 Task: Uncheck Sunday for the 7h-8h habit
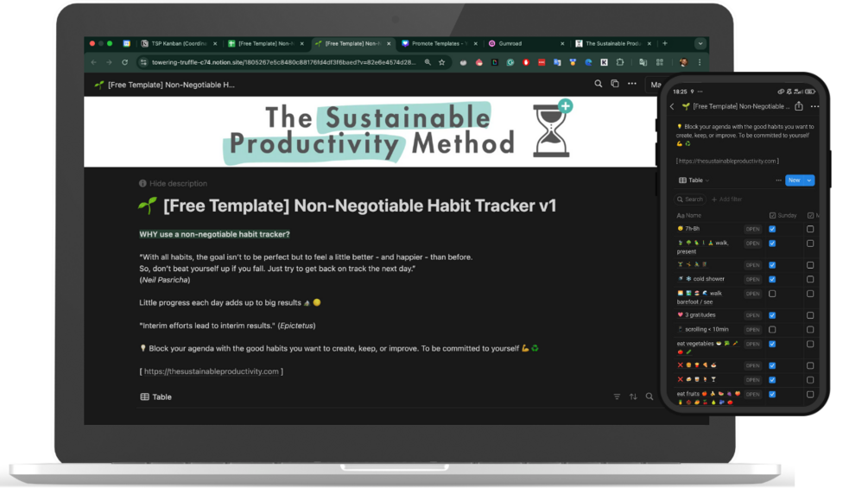point(772,229)
